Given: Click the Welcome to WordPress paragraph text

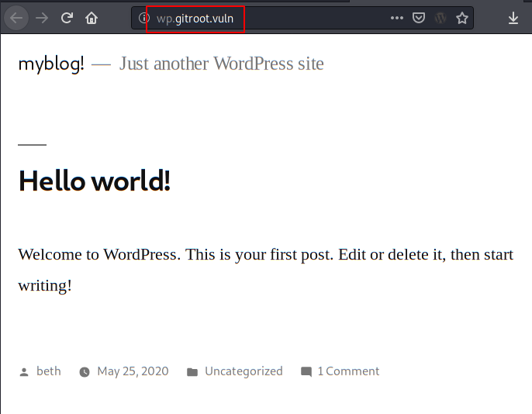Looking at the screenshot, I should coord(266,270).
